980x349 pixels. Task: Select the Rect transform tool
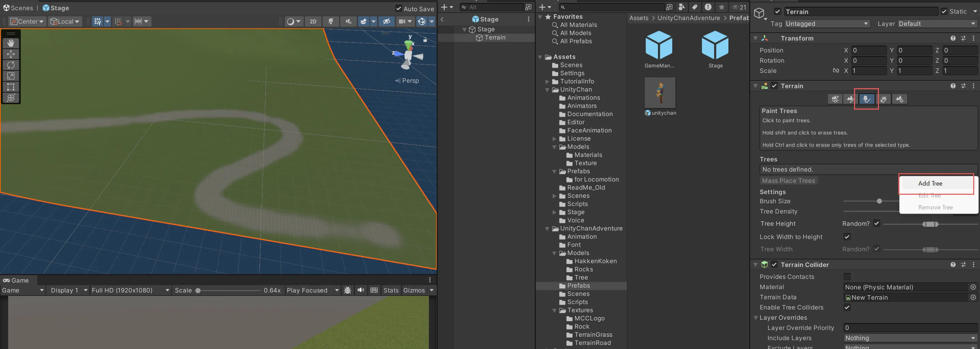[11, 87]
